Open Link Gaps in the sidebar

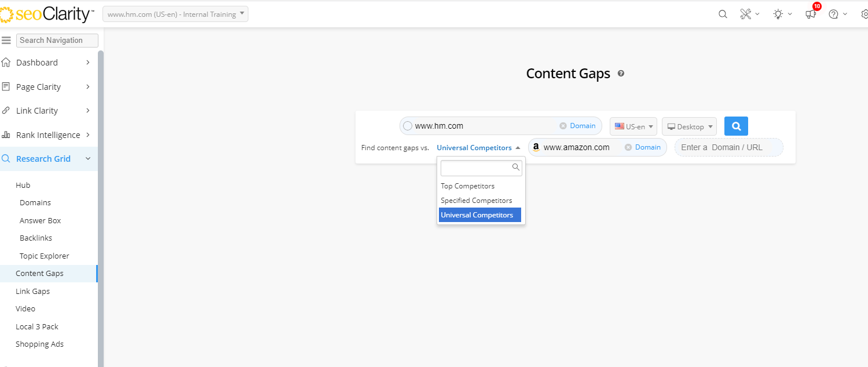[x=33, y=291]
